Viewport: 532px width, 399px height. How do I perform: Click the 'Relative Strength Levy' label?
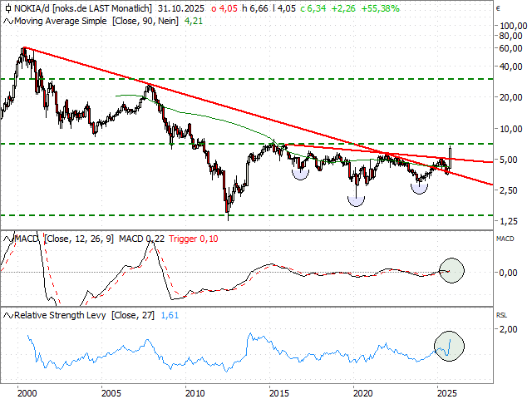click(60, 315)
